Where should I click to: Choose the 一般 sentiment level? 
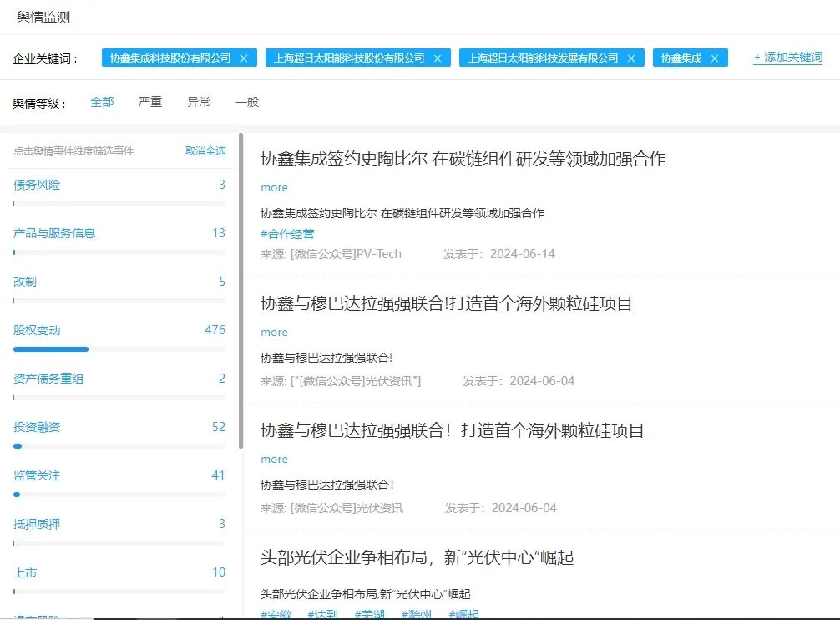247,102
